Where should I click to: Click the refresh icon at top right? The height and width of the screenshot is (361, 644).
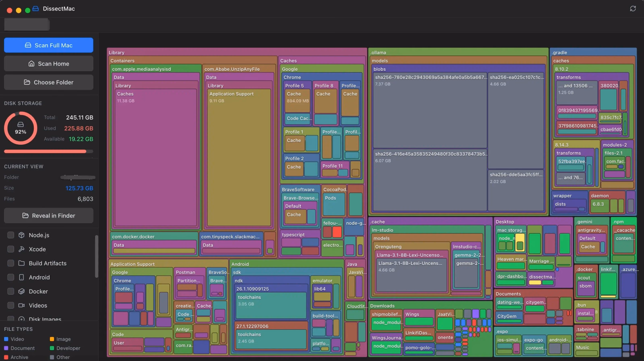633,8
